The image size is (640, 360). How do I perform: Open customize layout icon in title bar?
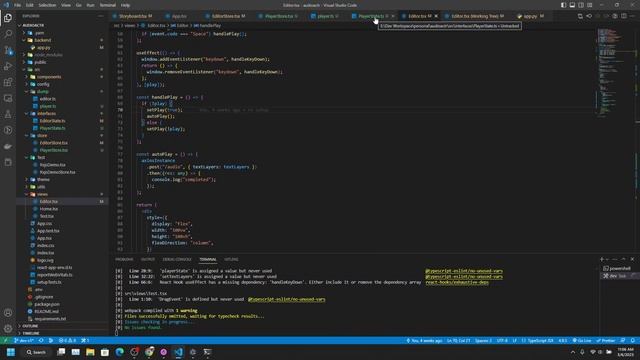pos(590,5)
